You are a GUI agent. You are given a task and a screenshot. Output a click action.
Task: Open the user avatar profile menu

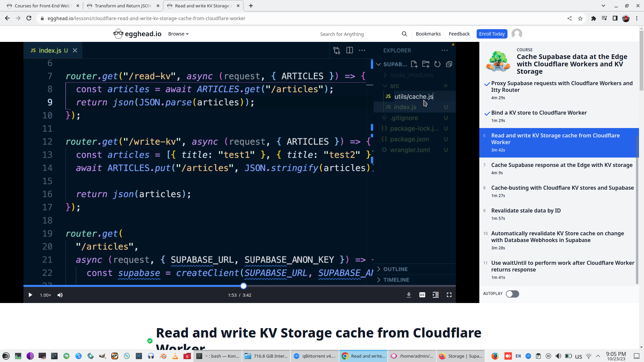pos(517,34)
